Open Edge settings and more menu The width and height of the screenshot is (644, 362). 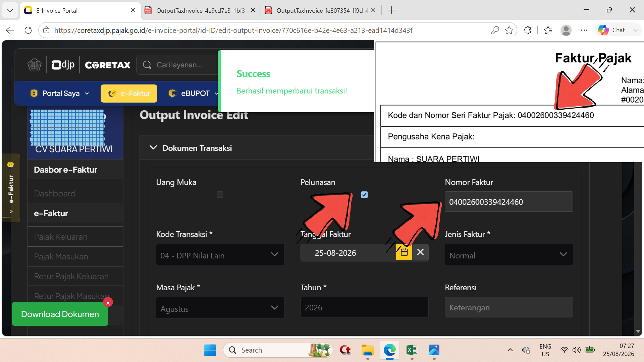tap(584, 31)
